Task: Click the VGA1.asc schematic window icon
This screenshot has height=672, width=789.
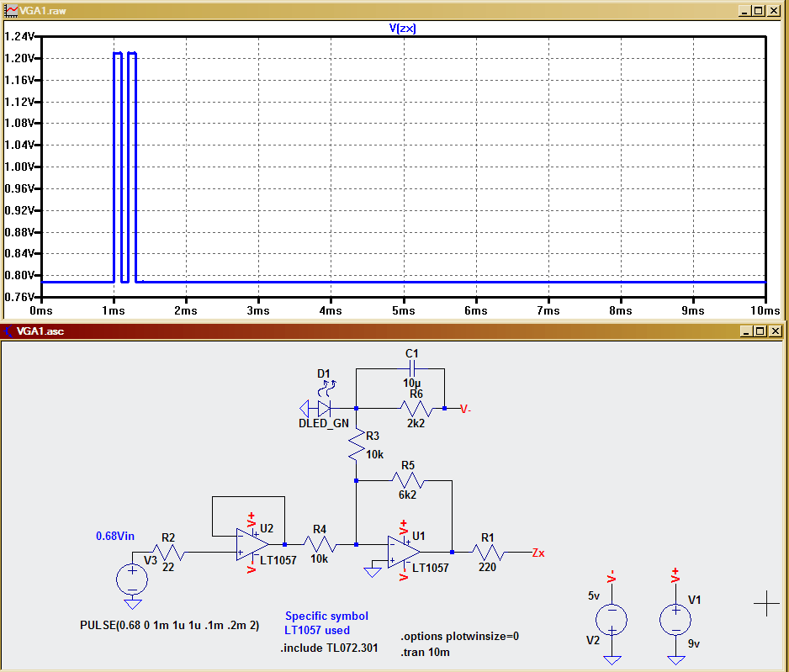Action: coord(8,331)
